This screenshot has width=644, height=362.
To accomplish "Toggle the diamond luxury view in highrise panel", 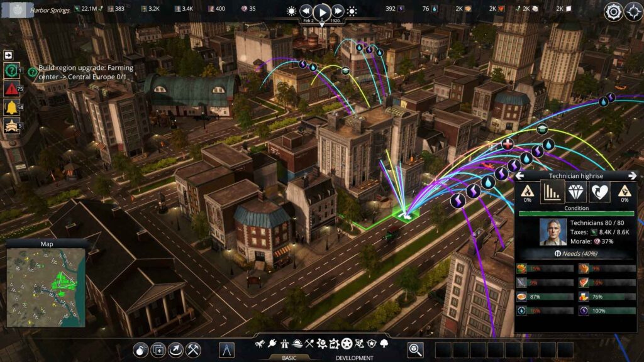I will click(x=576, y=192).
